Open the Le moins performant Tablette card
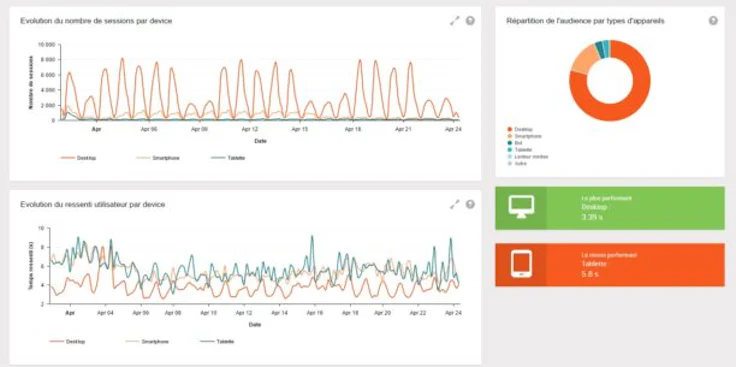 click(x=610, y=265)
